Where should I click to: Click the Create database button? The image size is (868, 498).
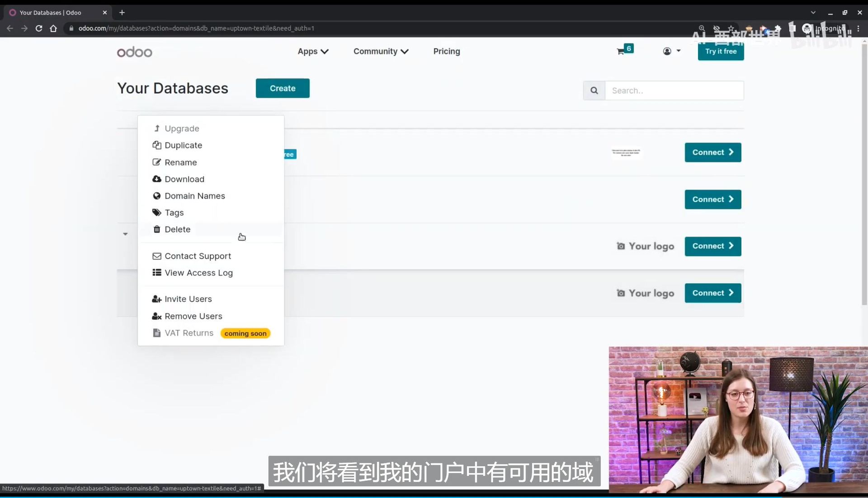[283, 88]
